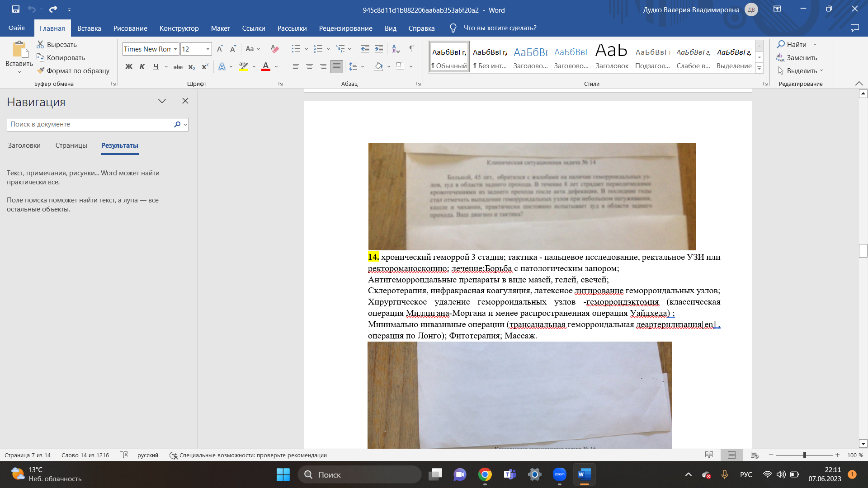Toggle bold formatting (Ж)
868x488 pixels.
[129, 66]
